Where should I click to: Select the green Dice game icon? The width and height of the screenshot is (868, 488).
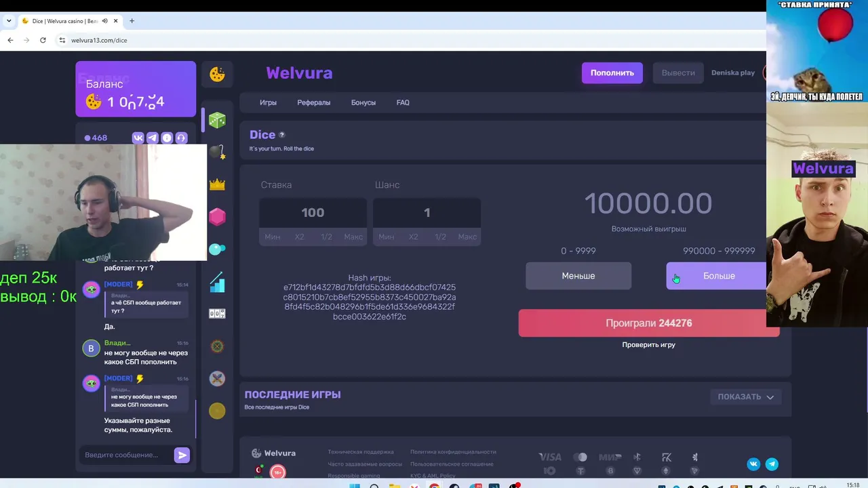coord(217,121)
